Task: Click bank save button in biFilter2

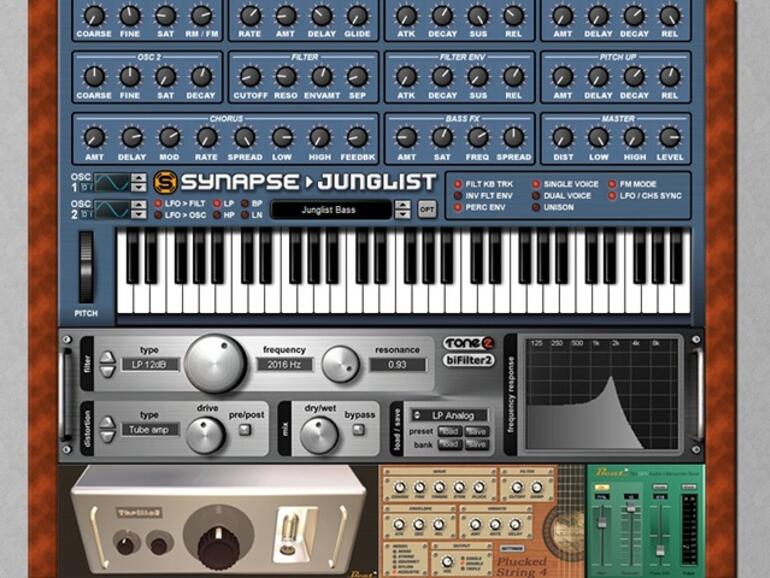Action: click(x=476, y=444)
